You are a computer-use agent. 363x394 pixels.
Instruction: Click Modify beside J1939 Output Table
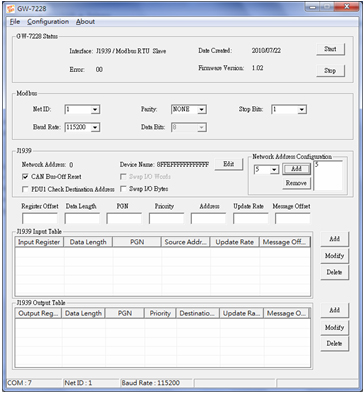pyautogui.click(x=334, y=327)
